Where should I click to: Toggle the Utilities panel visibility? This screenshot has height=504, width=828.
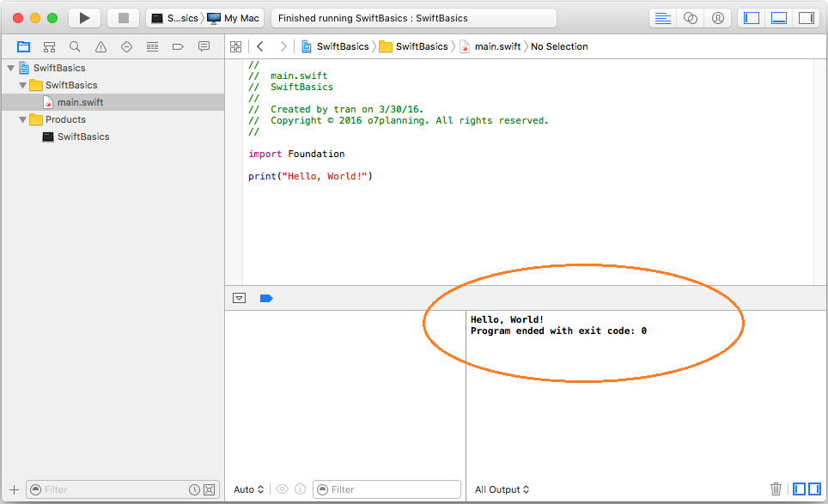[x=807, y=18]
